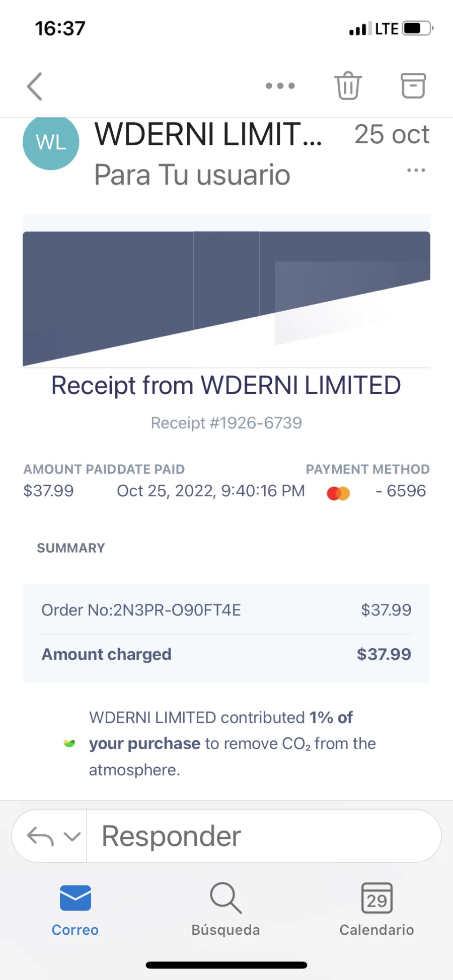Archive the message using the box icon
Viewport: 453px width, 980px height.
pos(413,86)
